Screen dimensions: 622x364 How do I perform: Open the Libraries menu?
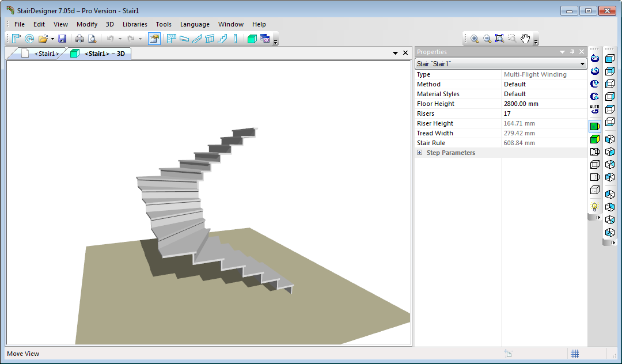[x=135, y=24]
